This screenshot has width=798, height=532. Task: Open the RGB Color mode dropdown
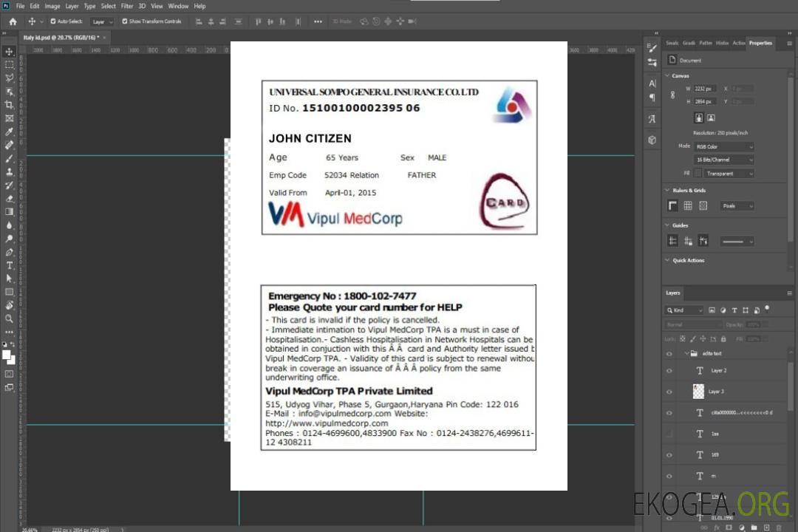723,146
